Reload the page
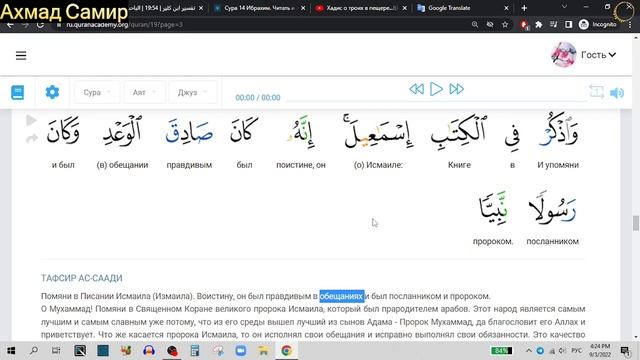The image size is (640, 360). tap(40, 24)
